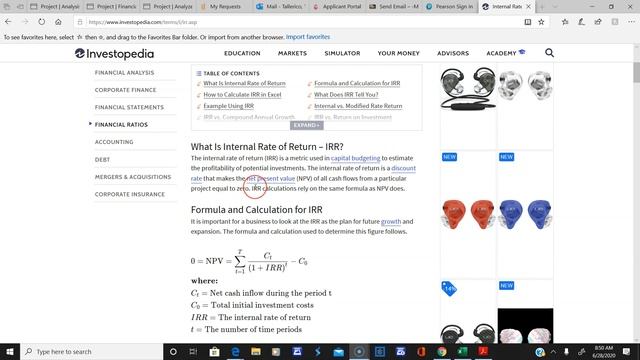Launch Microsoft Store from taskbar
This screenshot has width=640, height=360.
[214, 351]
